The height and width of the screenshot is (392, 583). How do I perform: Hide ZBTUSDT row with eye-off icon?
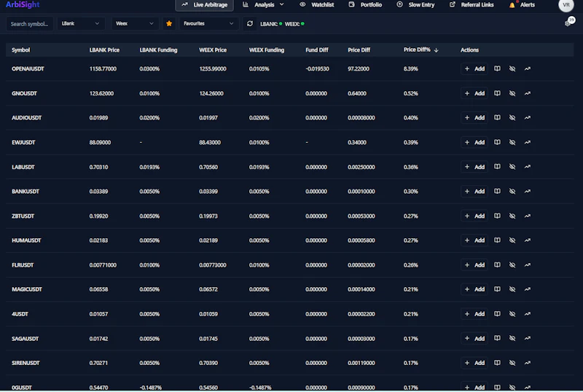[x=512, y=216]
